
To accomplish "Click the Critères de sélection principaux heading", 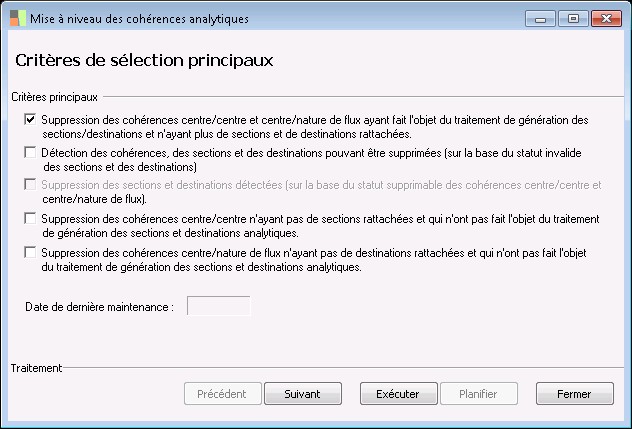I will coord(144,60).
